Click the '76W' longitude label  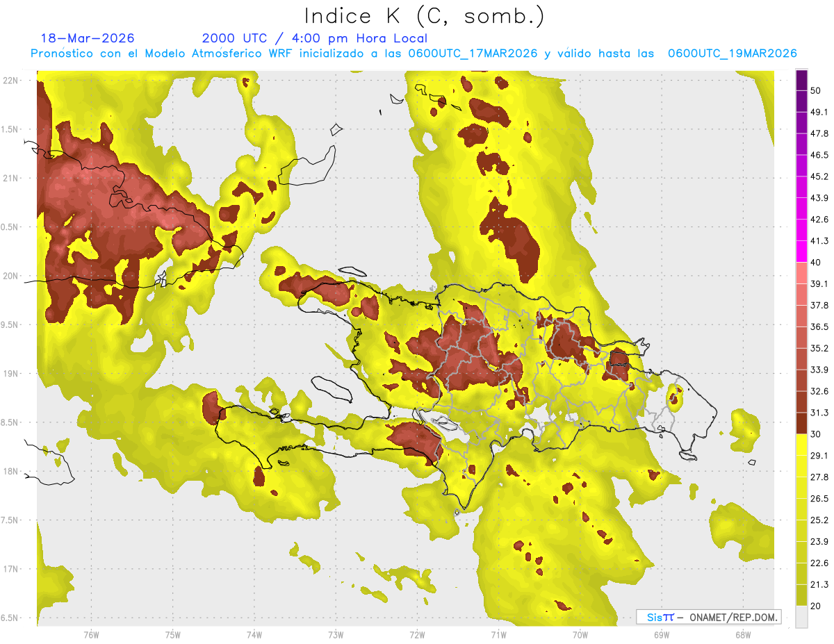(91, 635)
